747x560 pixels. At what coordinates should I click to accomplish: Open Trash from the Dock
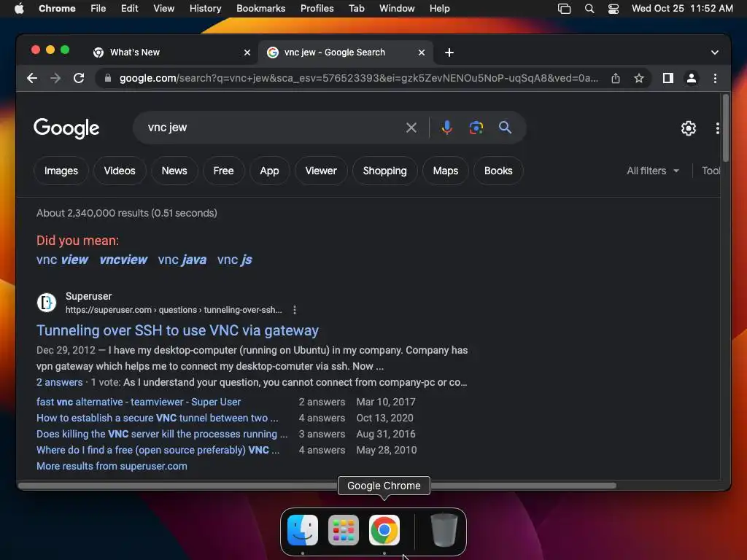click(x=444, y=530)
